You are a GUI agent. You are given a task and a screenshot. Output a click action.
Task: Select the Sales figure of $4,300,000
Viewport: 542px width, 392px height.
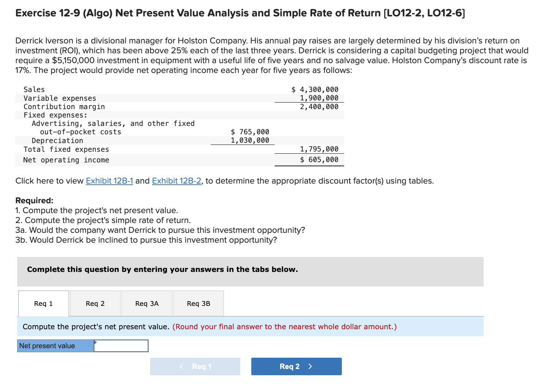click(314, 89)
